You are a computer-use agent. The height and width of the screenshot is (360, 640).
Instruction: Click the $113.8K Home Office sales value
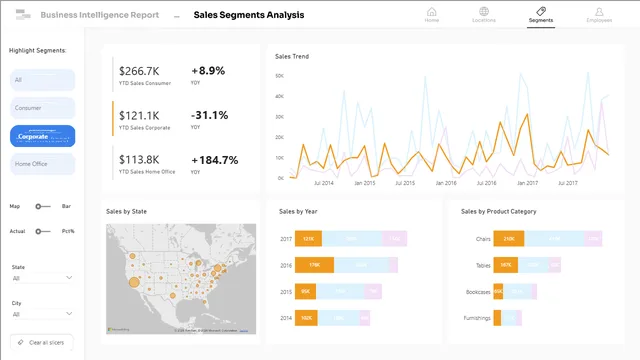click(x=139, y=160)
